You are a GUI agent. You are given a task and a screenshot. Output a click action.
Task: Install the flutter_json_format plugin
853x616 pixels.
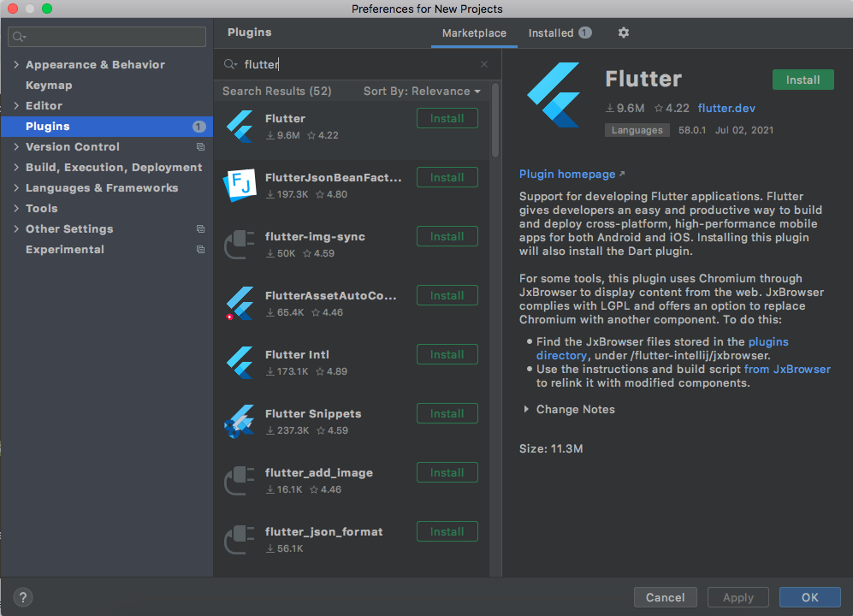coord(447,531)
